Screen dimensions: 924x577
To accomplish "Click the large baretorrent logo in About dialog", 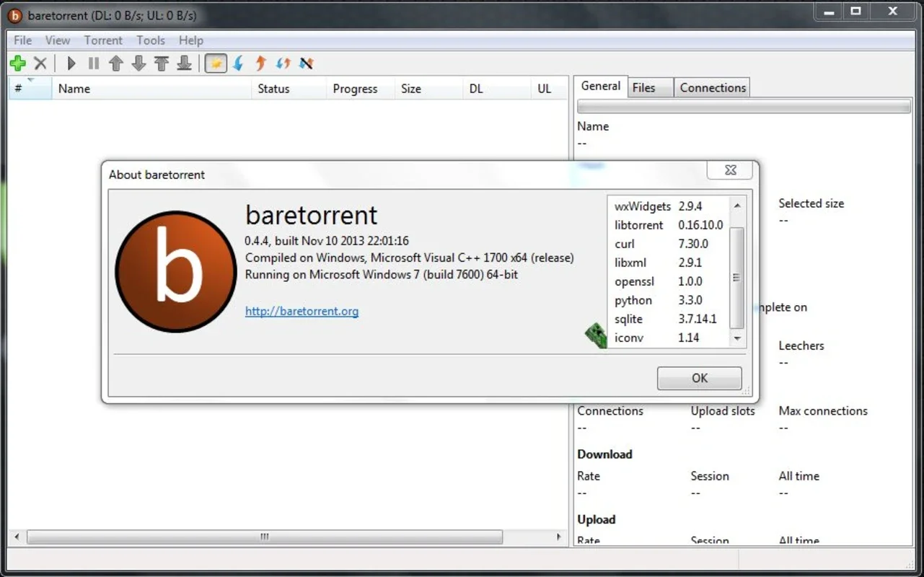I will (x=176, y=271).
